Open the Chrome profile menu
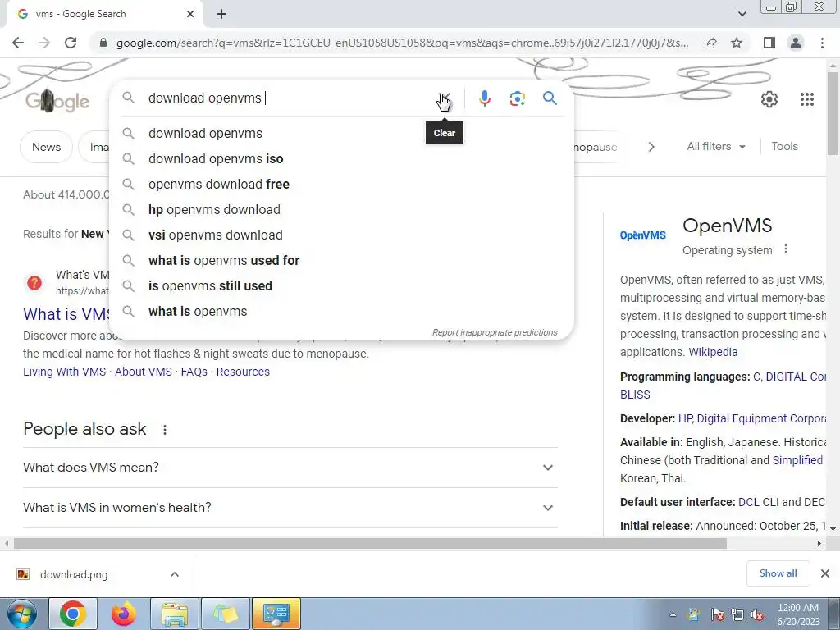Viewport: 840px width, 630px height. click(796, 43)
